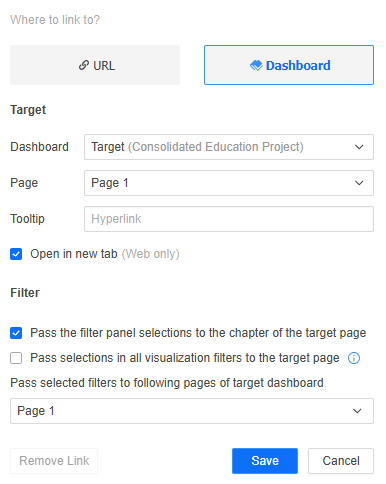The height and width of the screenshot is (484, 386).
Task: Click the blue stacked-layers Dashboard icon
Action: (x=256, y=65)
